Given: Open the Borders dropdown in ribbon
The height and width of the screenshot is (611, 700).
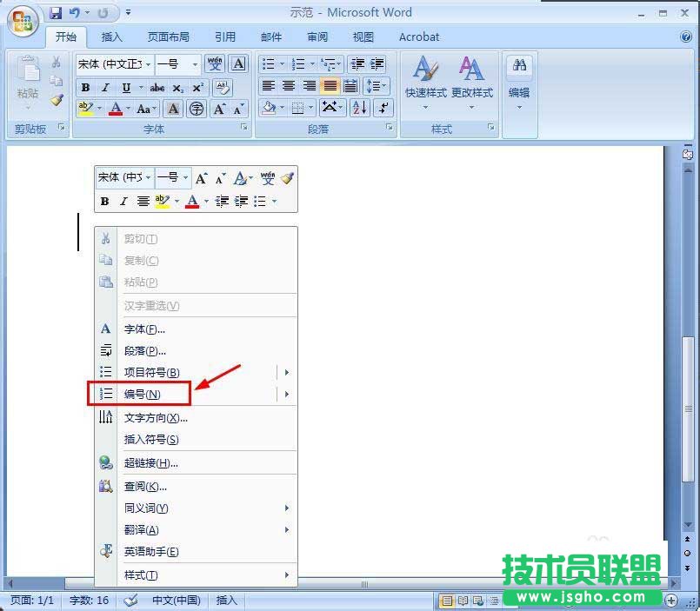Looking at the screenshot, I should [310, 108].
